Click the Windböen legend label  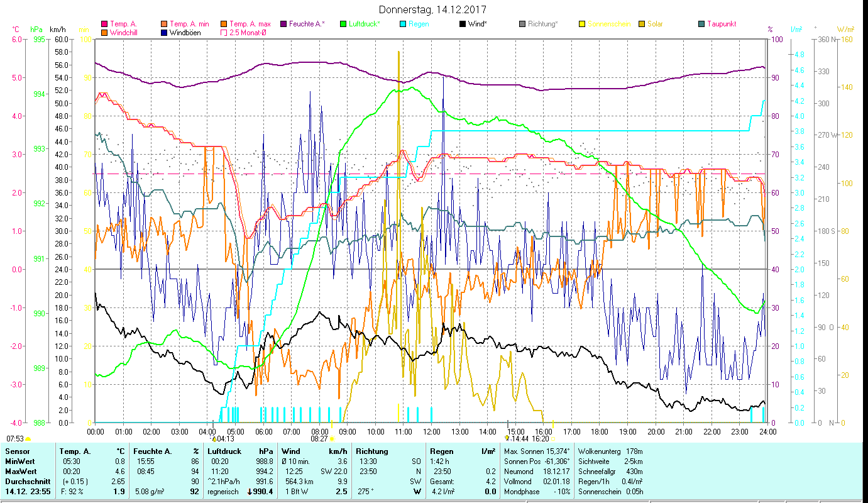tap(185, 32)
